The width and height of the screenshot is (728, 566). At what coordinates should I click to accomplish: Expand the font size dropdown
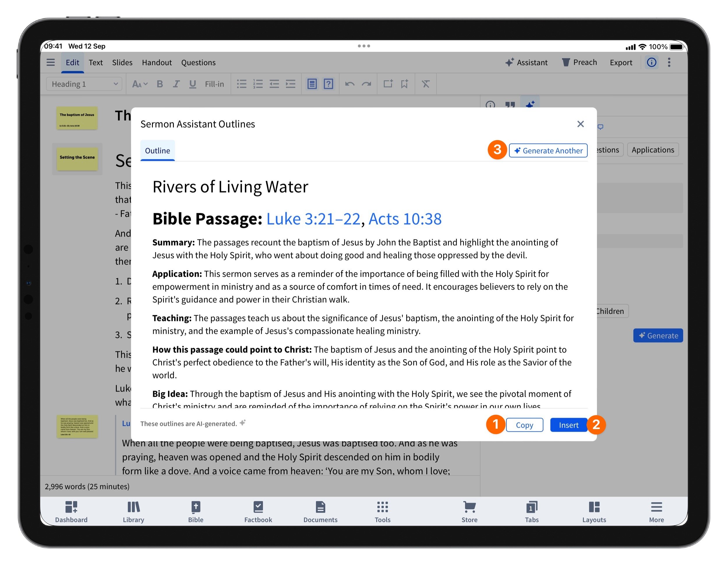[140, 84]
